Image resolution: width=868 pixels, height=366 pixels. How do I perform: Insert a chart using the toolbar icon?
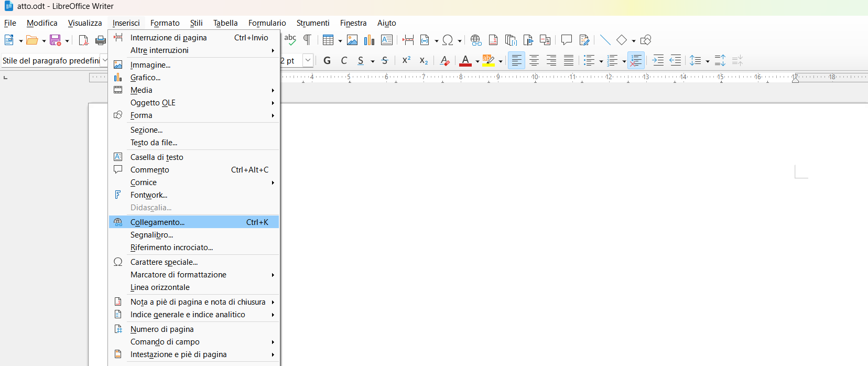coord(370,40)
